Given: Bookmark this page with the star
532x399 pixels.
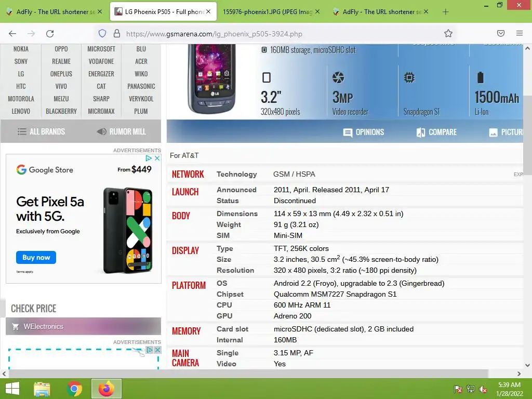Looking at the screenshot, I should (448, 33).
